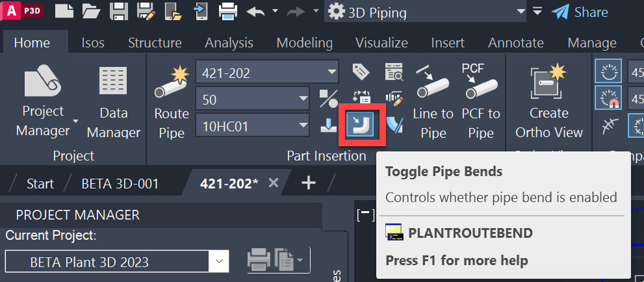The height and width of the screenshot is (282, 644).
Task: Toggle the compass snap magnet button
Action: (x=608, y=99)
